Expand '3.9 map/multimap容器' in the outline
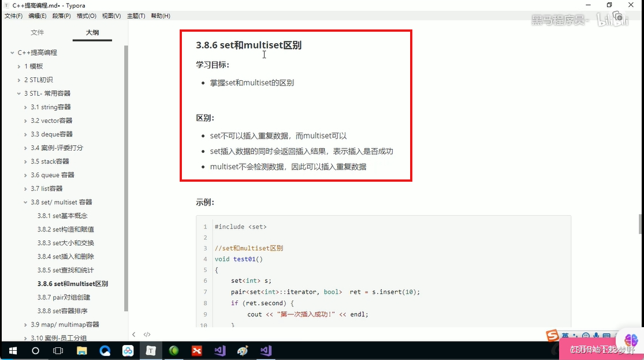Image resolution: width=644 pixels, height=360 pixels. pos(25,324)
